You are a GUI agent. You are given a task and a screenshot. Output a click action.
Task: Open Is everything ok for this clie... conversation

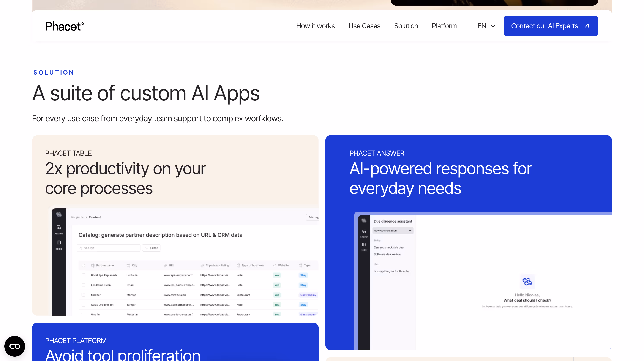pyautogui.click(x=392, y=271)
